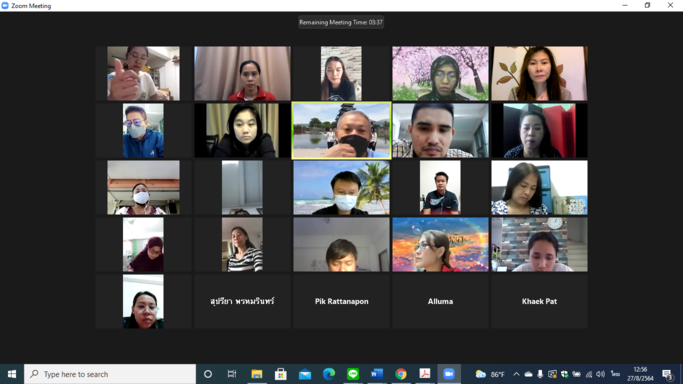Switch to the Word document icon

coord(377,374)
